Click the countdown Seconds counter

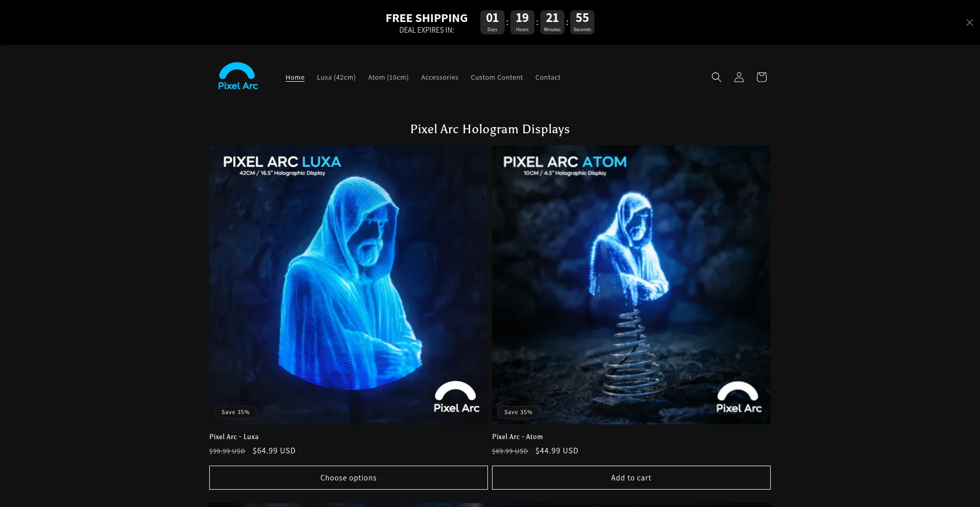pyautogui.click(x=582, y=22)
